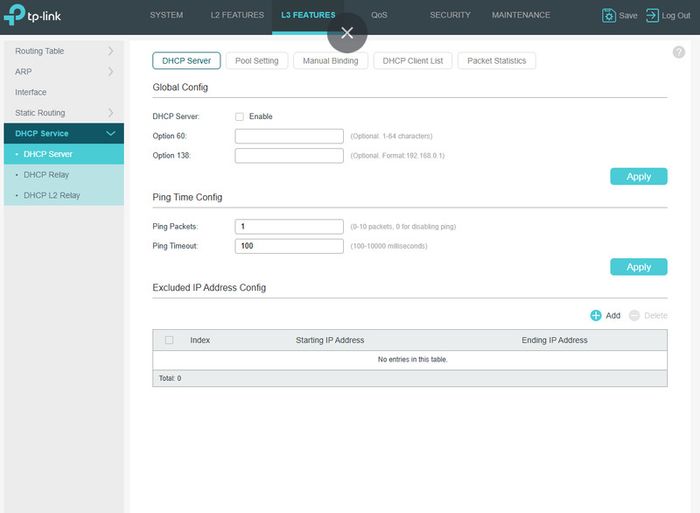This screenshot has width=700, height=513.
Task: Open the Manual Binding tab
Action: click(x=330, y=61)
